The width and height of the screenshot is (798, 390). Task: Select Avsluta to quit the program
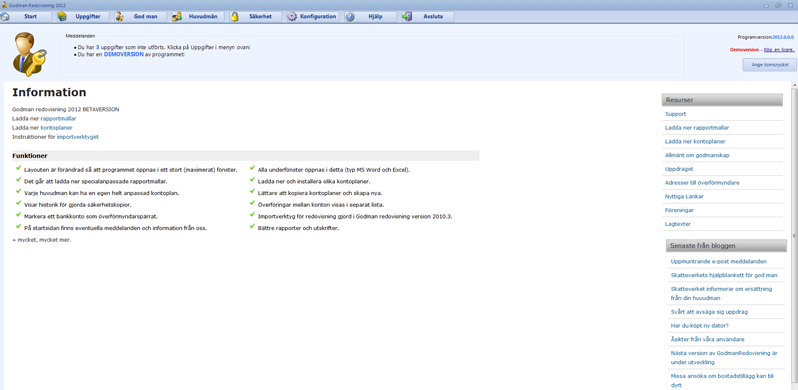(x=428, y=16)
